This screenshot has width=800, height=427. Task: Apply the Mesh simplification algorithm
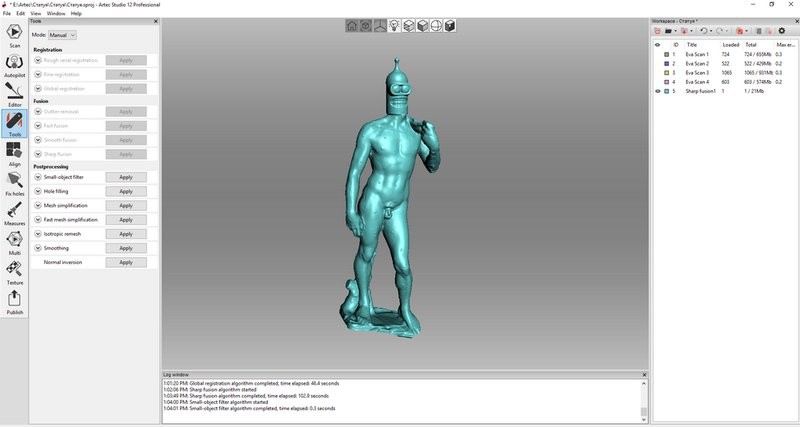click(125, 205)
